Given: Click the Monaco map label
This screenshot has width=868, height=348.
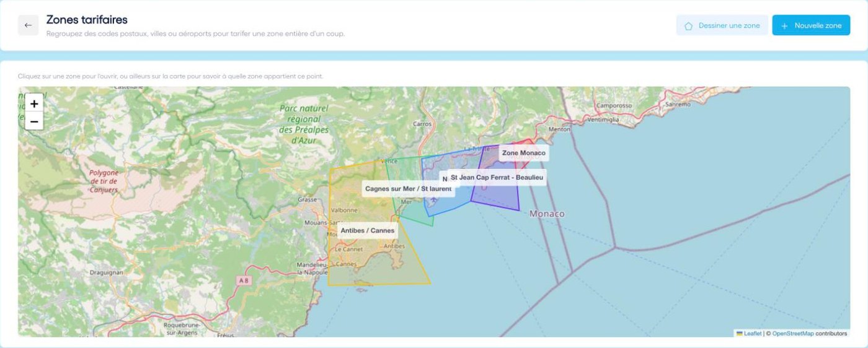Looking at the screenshot, I should tap(547, 214).
